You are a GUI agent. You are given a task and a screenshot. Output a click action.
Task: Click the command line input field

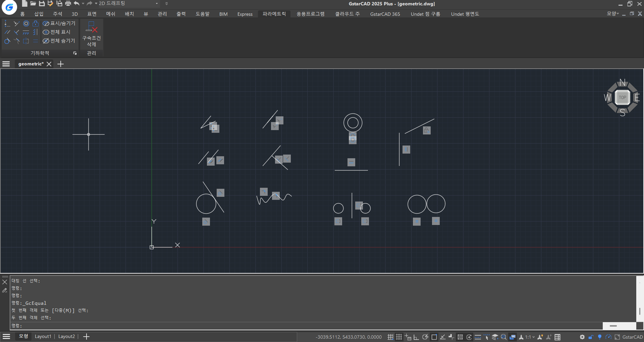[x=306, y=326]
